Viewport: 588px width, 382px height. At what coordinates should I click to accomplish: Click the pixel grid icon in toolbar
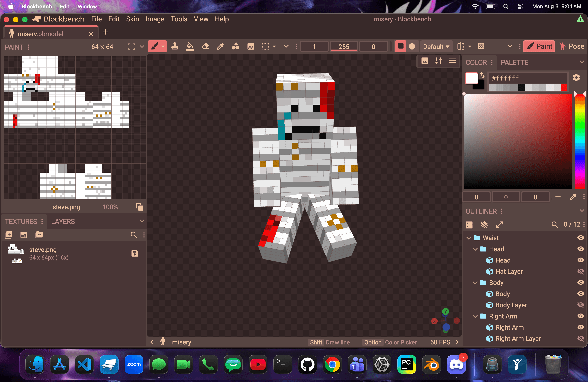point(481,46)
